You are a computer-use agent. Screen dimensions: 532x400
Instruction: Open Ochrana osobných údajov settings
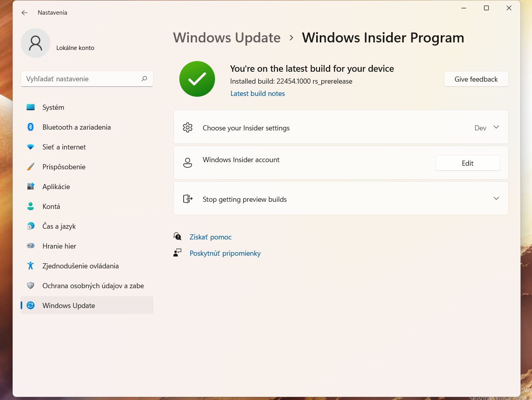tap(87, 285)
